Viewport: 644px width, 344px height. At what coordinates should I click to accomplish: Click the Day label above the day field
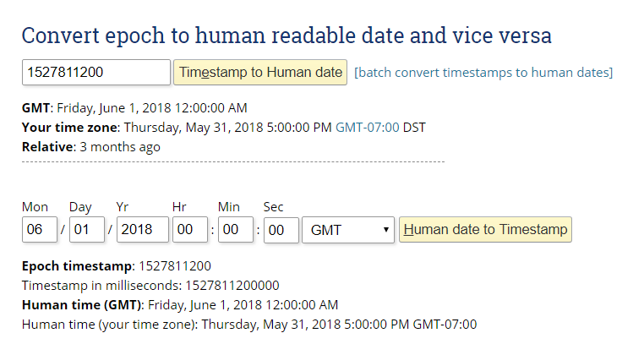80,207
